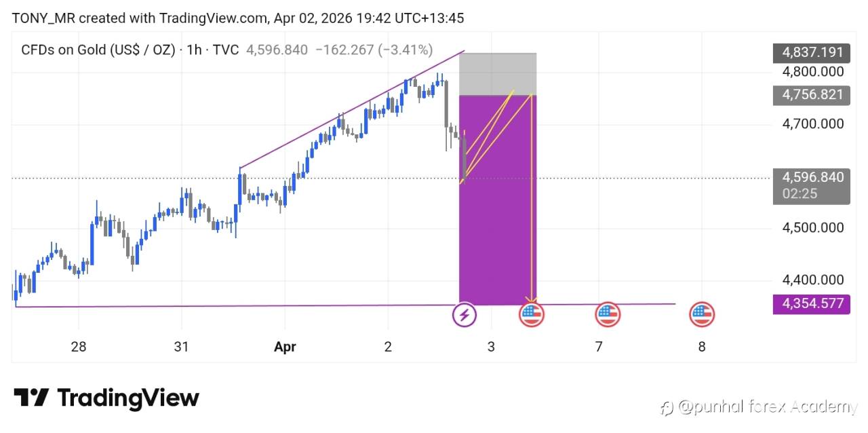
Task: Click the US flag icon below the yellow arrow
Action: pos(532,315)
